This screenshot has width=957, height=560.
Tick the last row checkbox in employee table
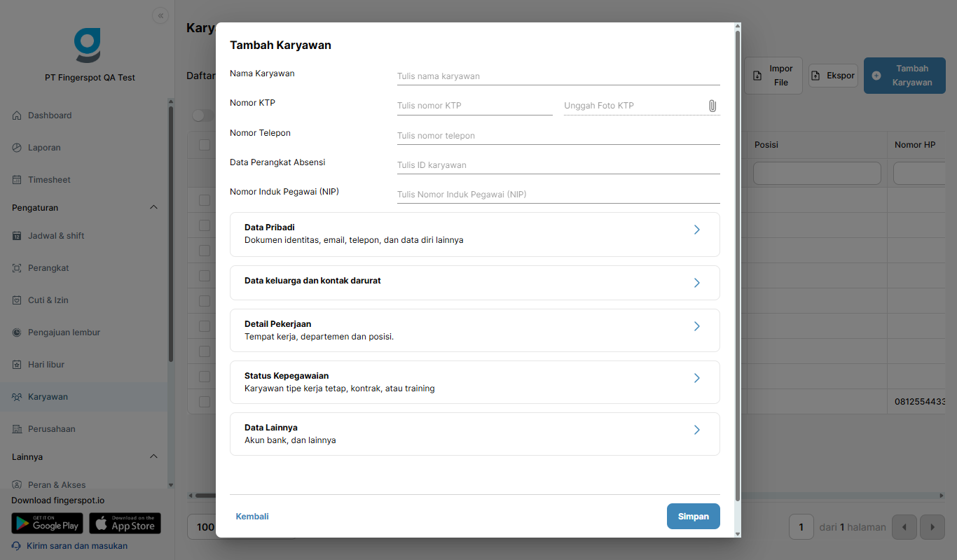(205, 402)
